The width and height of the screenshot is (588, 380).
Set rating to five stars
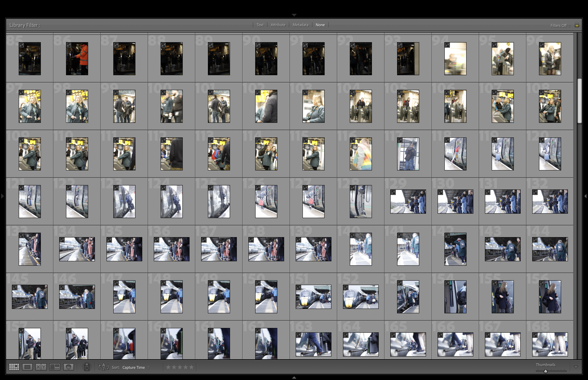[x=191, y=367]
